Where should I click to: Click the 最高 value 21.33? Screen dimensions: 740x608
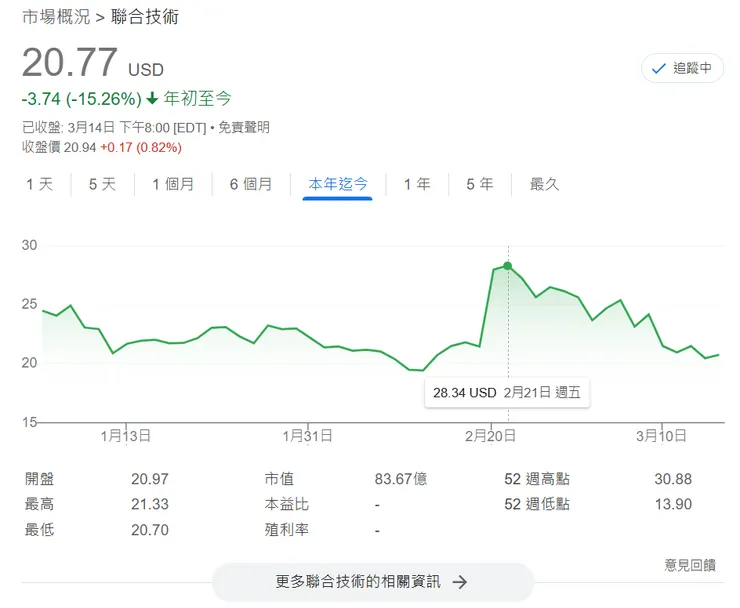(x=150, y=504)
